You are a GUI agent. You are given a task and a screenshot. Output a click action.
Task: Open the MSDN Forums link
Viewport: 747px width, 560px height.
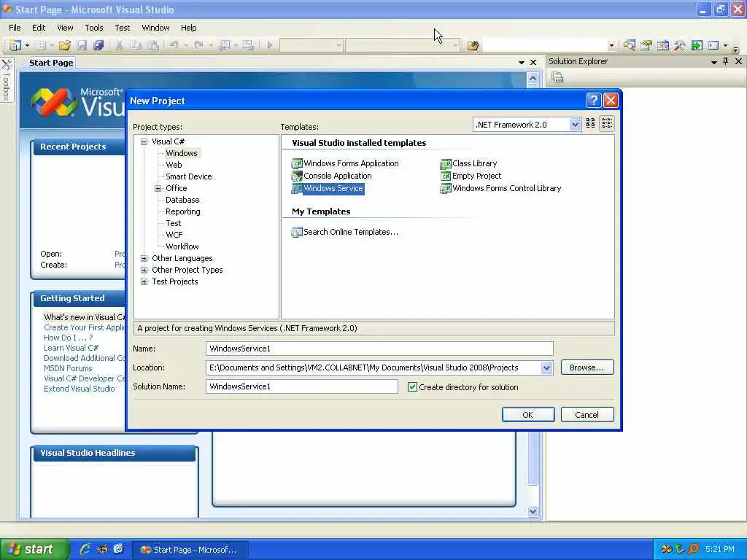tap(68, 368)
